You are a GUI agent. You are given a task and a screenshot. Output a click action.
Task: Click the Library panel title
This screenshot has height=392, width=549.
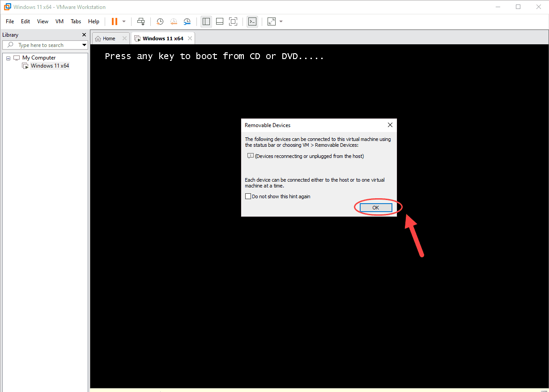tap(10, 35)
